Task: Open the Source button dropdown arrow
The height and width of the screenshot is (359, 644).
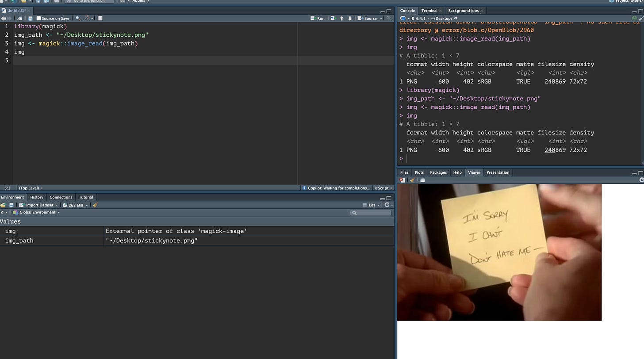Action: (381, 19)
